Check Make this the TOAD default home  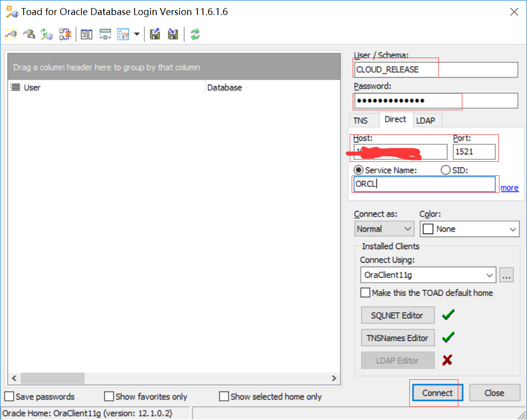pos(365,293)
